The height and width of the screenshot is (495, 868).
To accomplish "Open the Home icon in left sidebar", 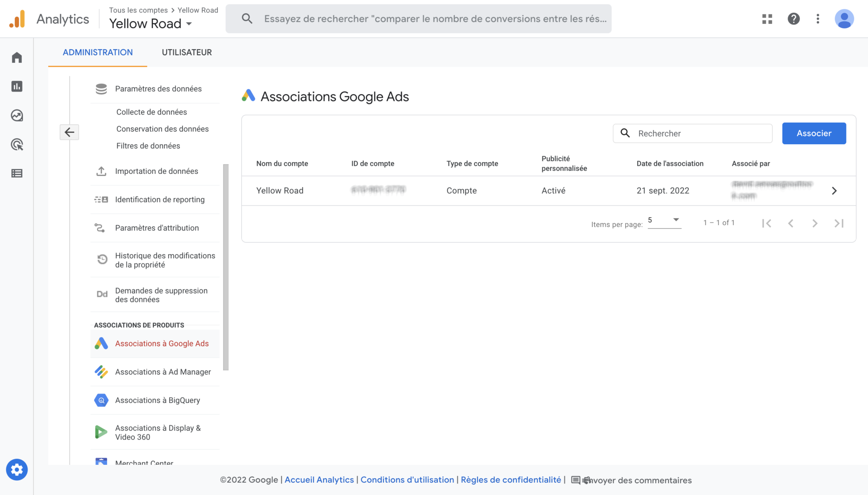I will (17, 57).
